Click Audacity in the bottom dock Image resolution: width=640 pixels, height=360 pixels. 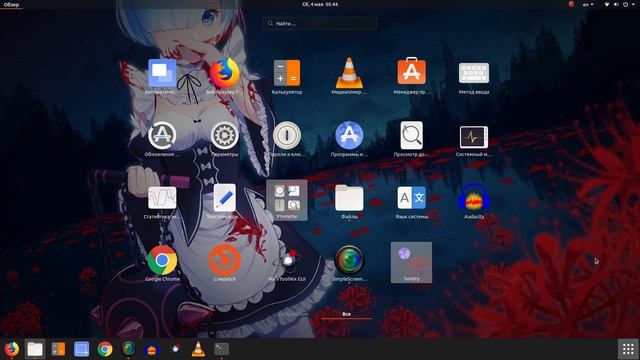click(151, 349)
